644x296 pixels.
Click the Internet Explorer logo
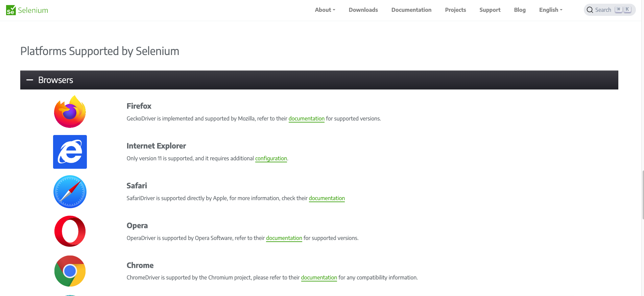[x=70, y=152]
